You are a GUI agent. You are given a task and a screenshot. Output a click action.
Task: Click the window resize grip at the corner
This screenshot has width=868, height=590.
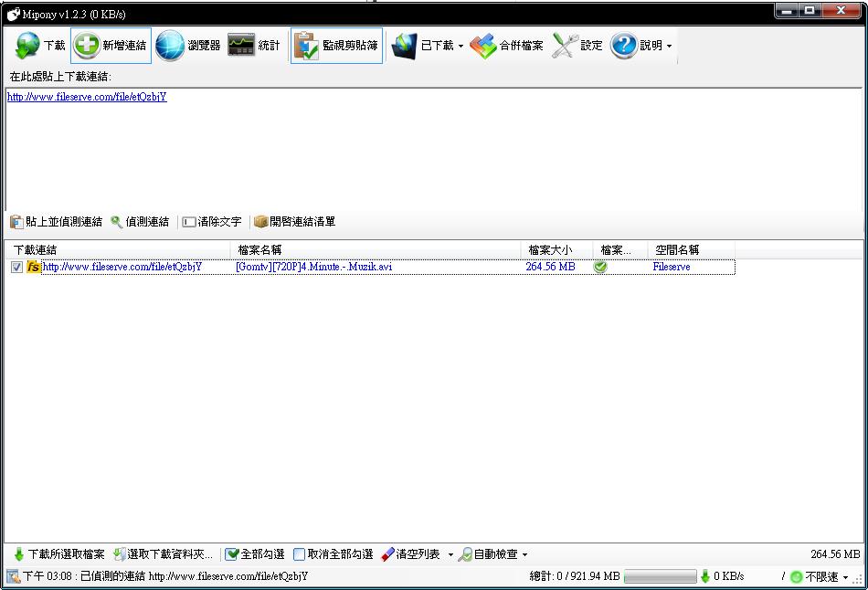pyautogui.click(x=859, y=579)
